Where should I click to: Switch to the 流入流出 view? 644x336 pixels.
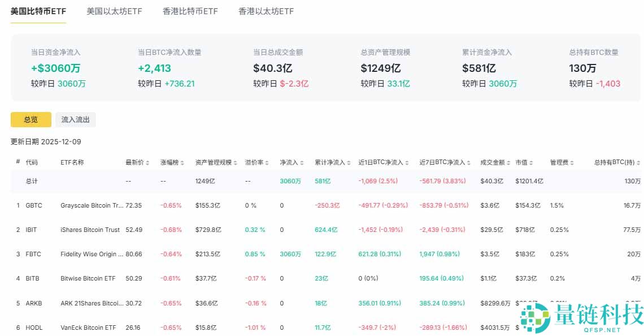point(75,119)
